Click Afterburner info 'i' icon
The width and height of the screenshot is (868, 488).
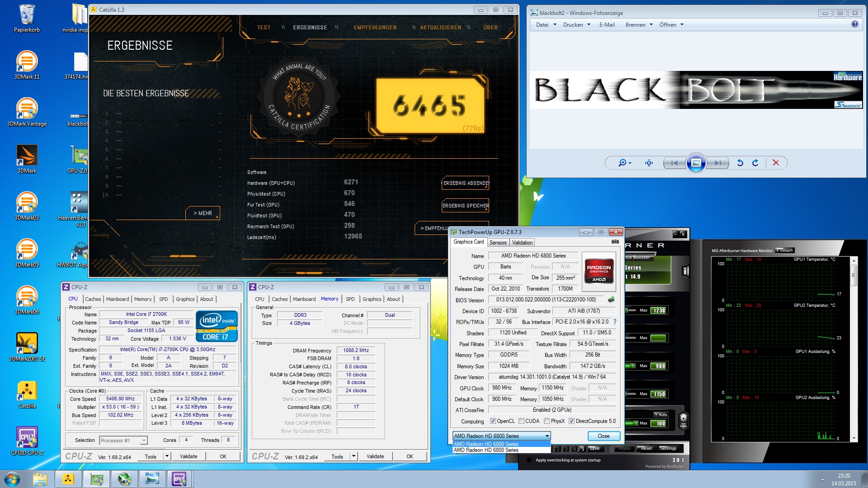[685, 271]
